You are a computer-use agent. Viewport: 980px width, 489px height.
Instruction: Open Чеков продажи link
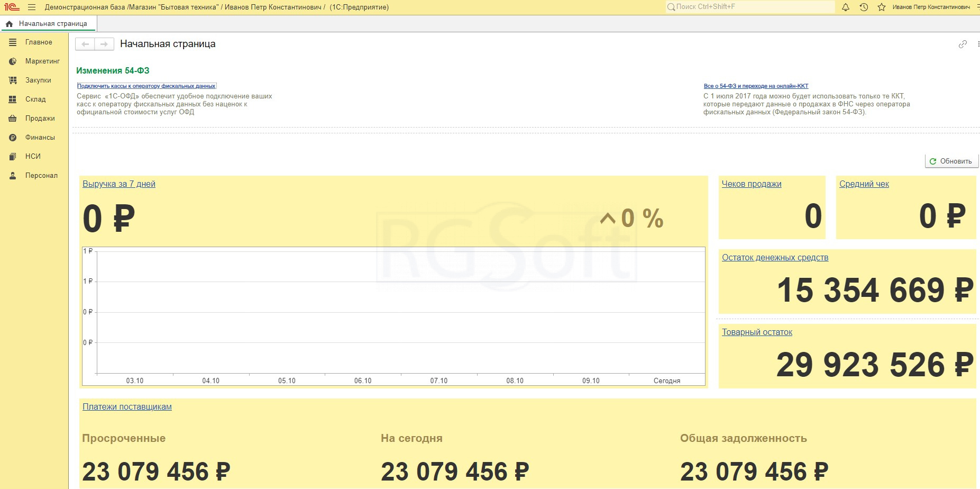click(752, 184)
